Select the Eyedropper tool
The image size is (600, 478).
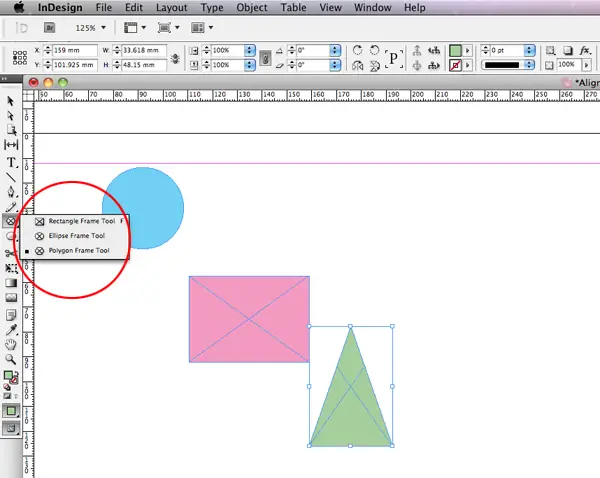(x=11, y=330)
